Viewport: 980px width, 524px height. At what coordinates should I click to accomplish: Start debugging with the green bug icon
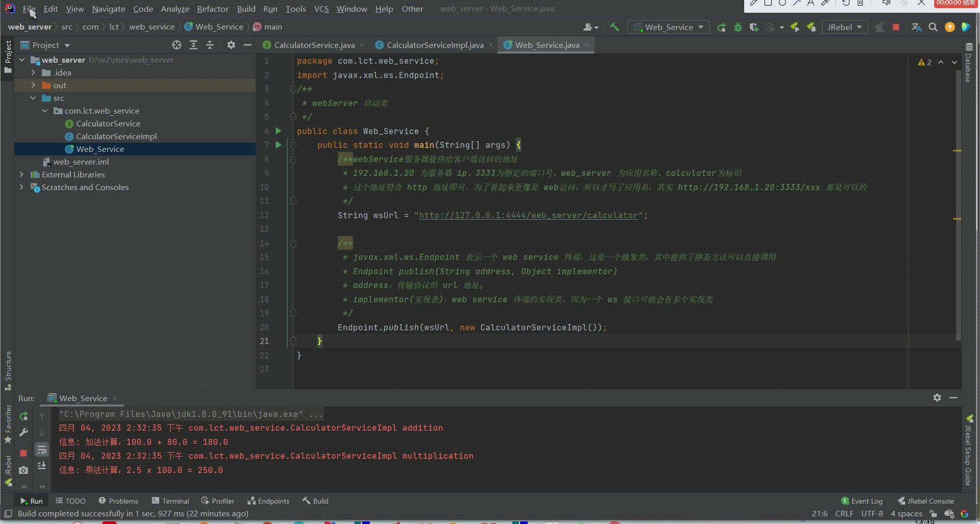click(x=738, y=28)
